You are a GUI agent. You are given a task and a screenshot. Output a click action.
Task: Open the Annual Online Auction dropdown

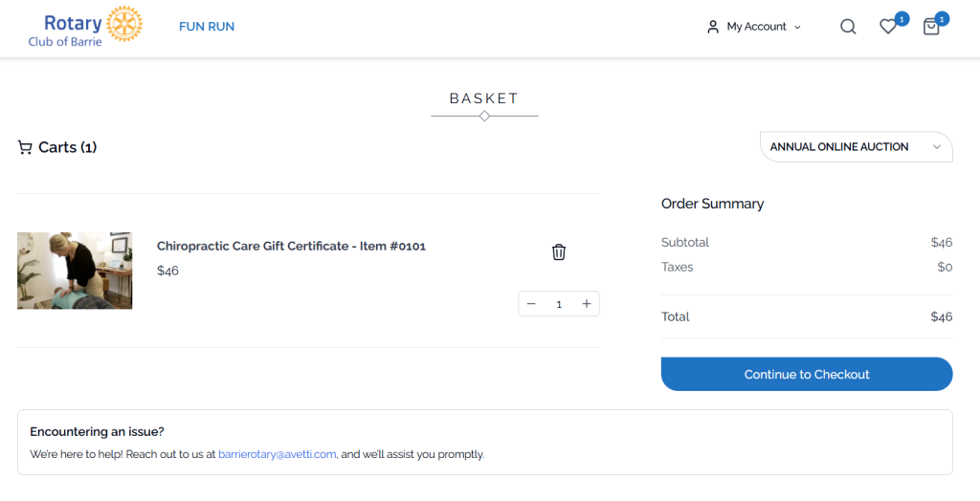(x=857, y=147)
